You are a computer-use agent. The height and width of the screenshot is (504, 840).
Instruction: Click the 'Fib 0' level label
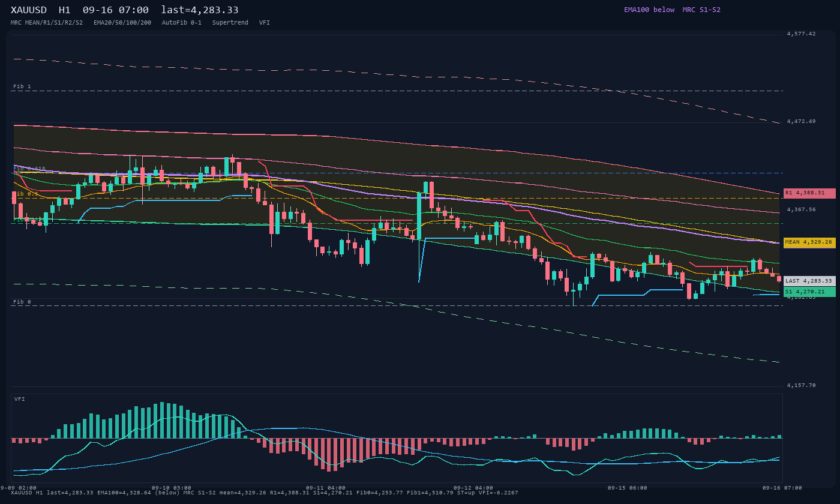22,302
